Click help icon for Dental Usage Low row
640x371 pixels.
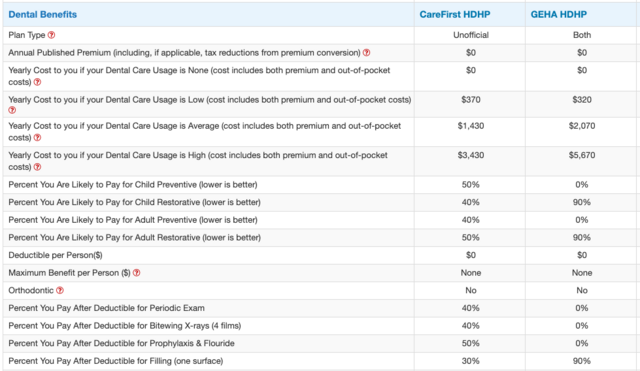pos(12,110)
